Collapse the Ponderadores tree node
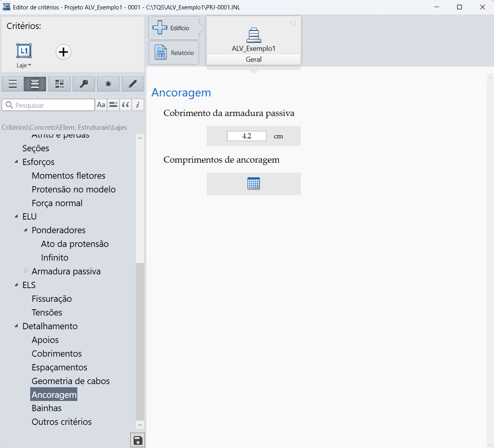The height and width of the screenshot is (448, 494). pos(26,230)
